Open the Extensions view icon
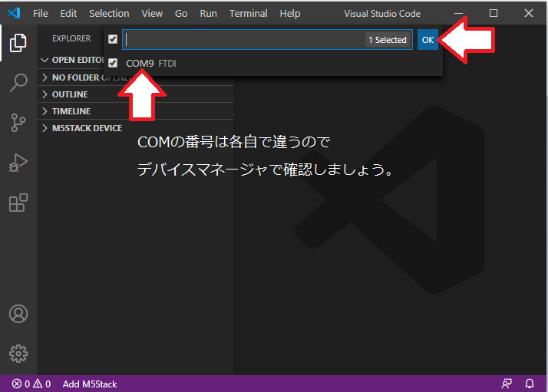This screenshot has height=392, width=548. pos(18,203)
